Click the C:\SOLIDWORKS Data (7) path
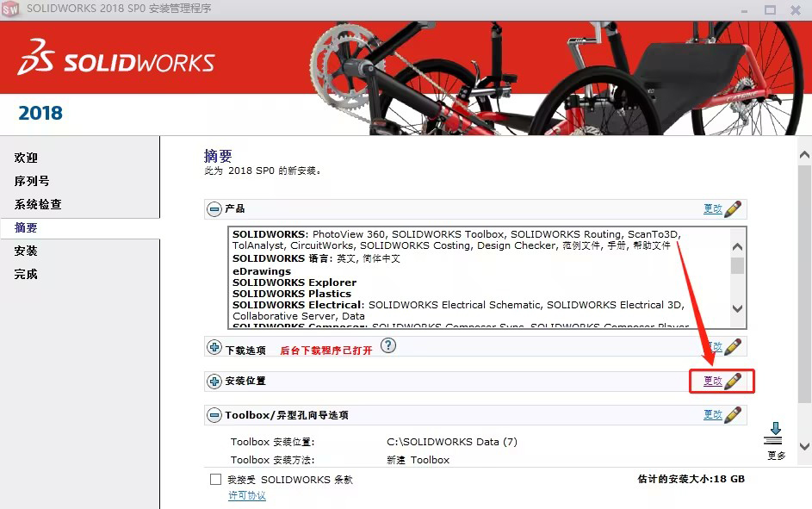The height and width of the screenshot is (509, 812). [x=451, y=442]
